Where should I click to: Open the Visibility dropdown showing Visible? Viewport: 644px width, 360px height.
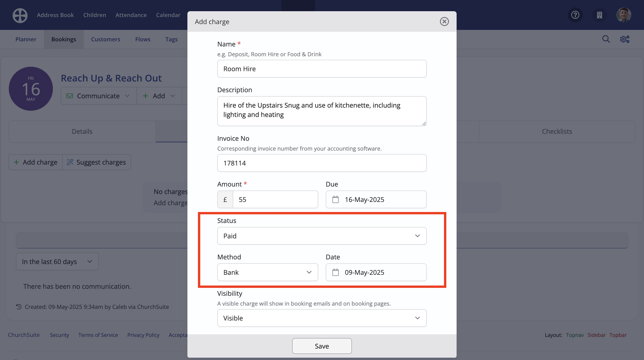(x=322, y=318)
